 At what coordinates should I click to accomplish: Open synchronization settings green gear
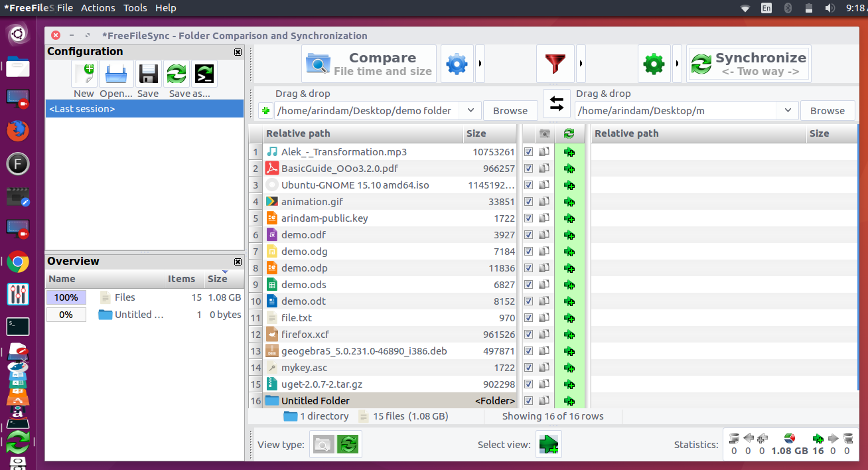pyautogui.click(x=654, y=64)
